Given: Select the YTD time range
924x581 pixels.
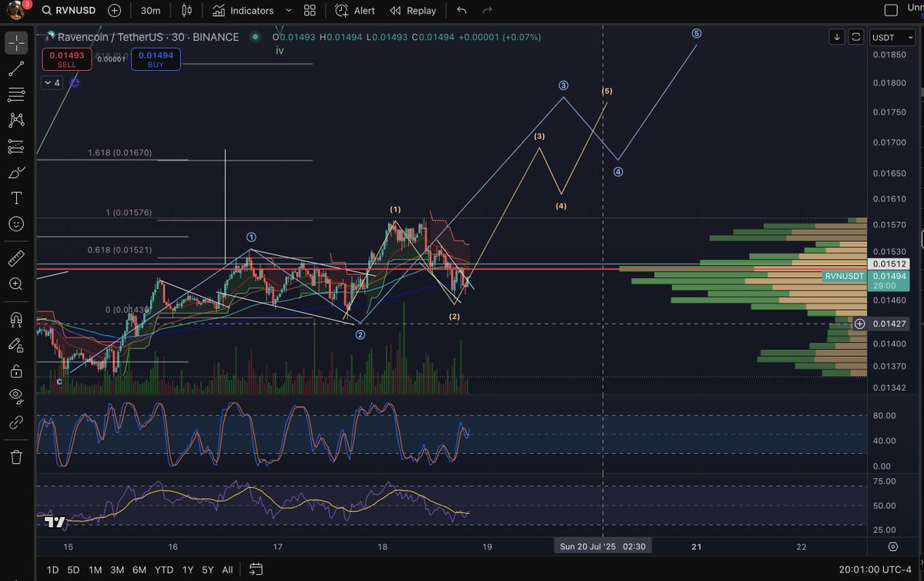Looking at the screenshot, I should point(163,569).
